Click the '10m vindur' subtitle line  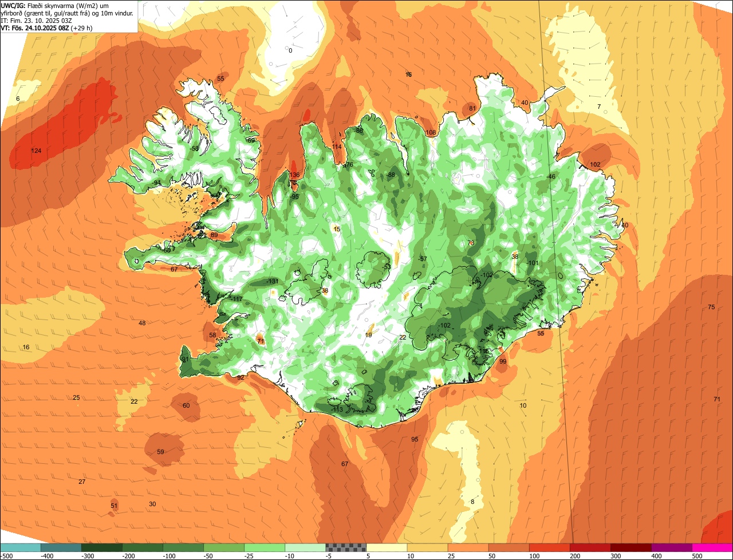[x=68, y=13]
